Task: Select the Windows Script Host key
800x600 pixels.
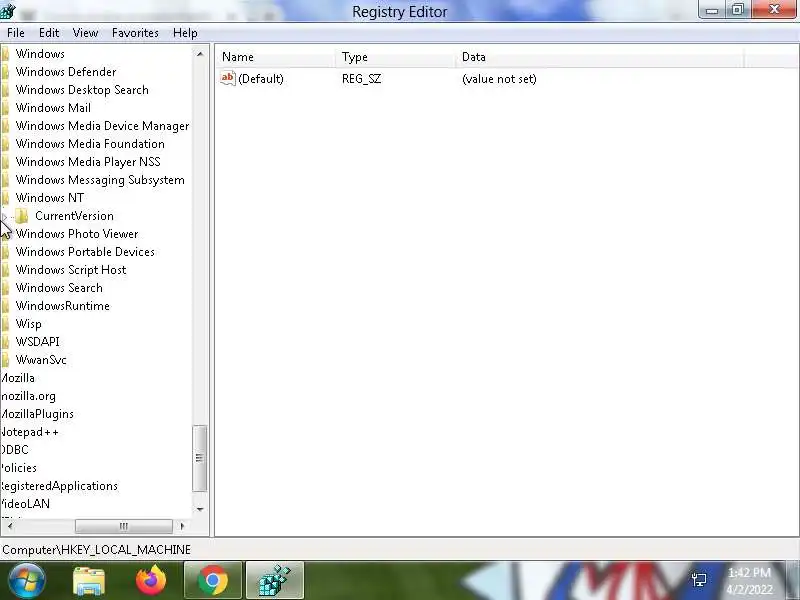Action: click(71, 270)
